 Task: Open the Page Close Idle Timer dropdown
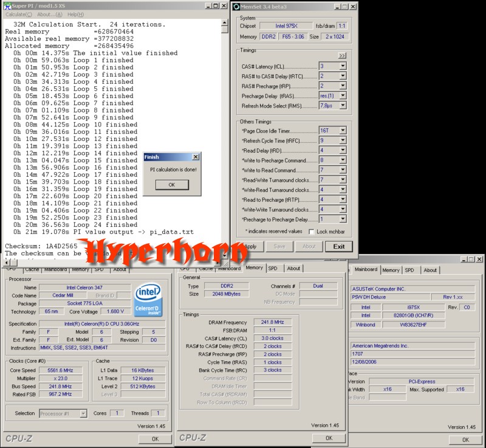click(x=343, y=131)
